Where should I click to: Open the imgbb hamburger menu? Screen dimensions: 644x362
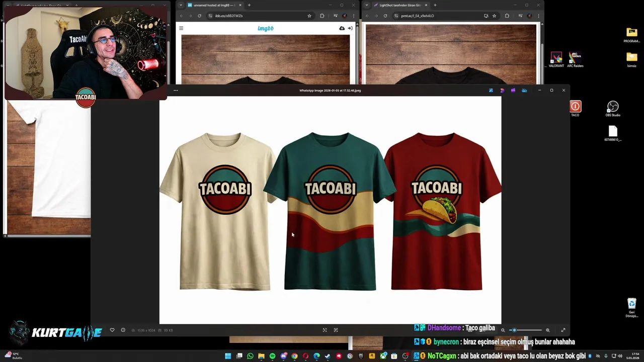tap(181, 28)
